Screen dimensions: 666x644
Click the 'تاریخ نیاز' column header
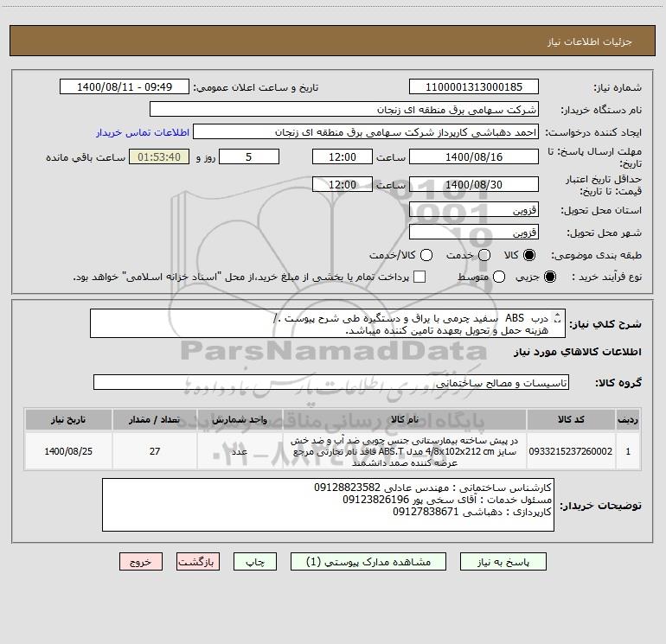pos(68,419)
